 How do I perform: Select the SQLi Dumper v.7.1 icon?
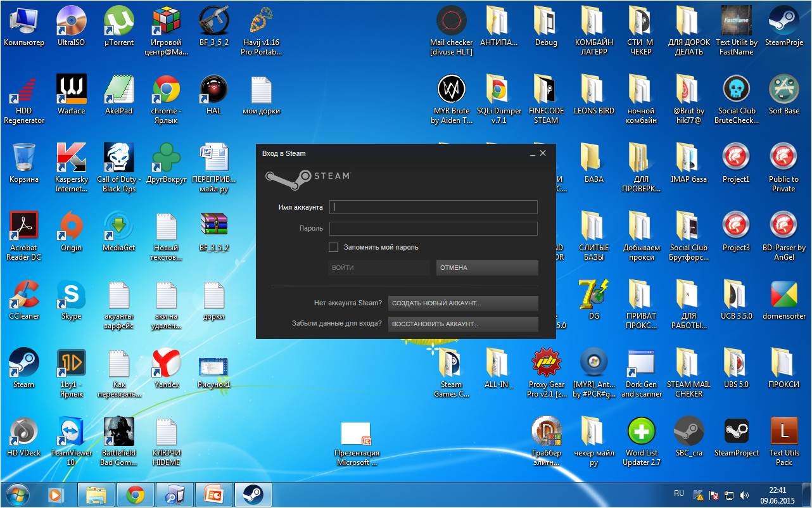coord(498,99)
